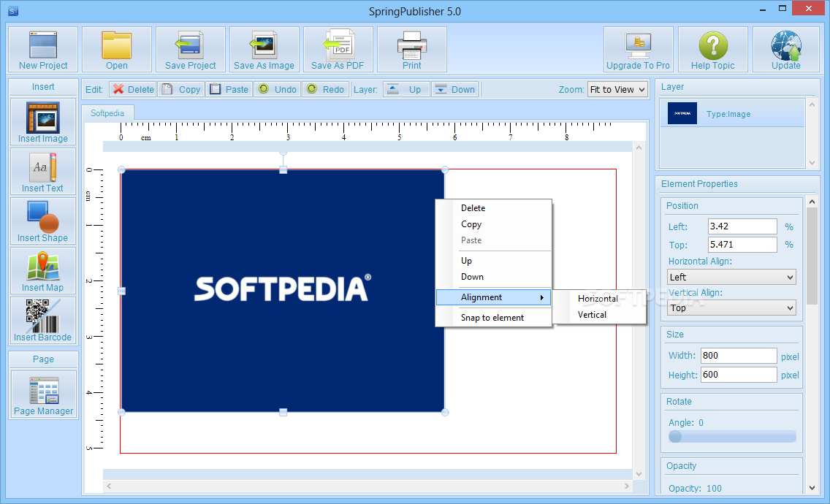Export with Save As PDF
The width and height of the screenshot is (830, 504).
(x=338, y=50)
